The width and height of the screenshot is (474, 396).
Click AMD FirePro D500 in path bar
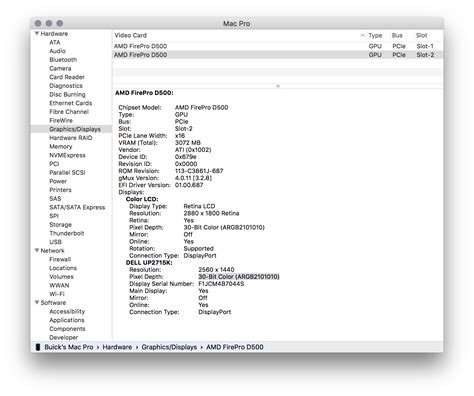click(x=235, y=347)
